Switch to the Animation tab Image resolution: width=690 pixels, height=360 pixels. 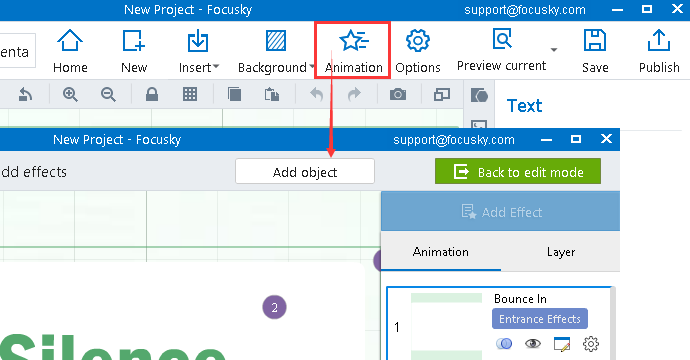pyautogui.click(x=440, y=252)
